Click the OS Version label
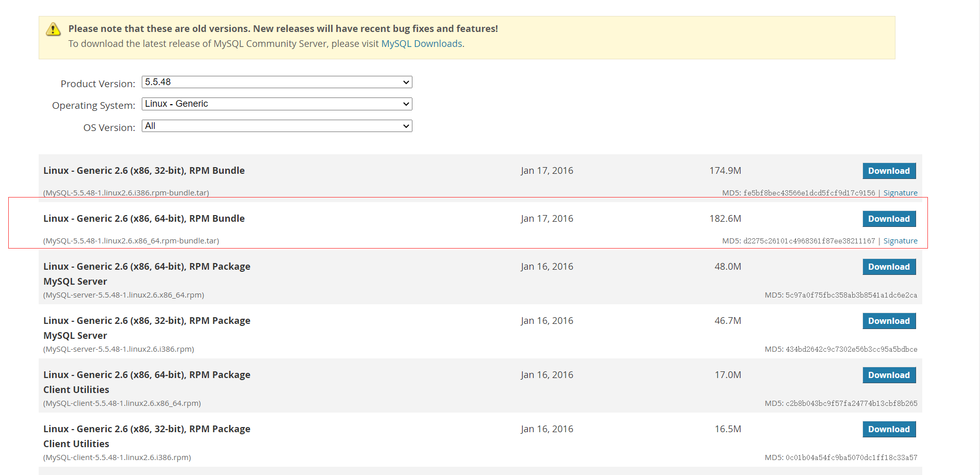 click(109, 127)
